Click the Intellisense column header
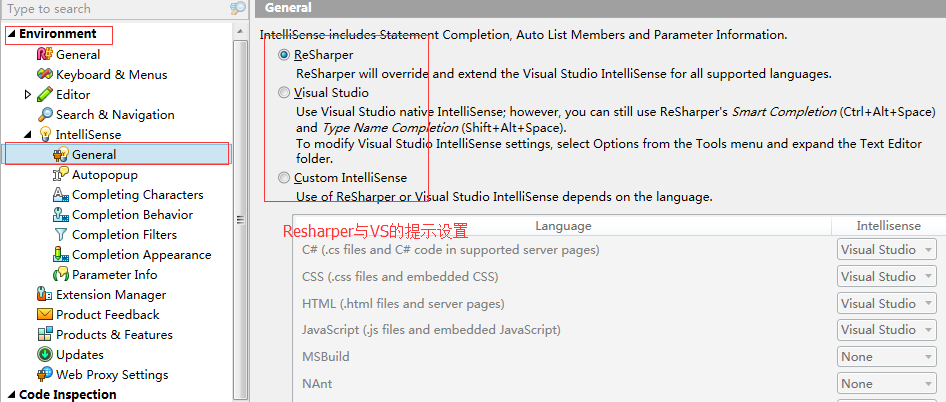 click(x=889, y=226)
